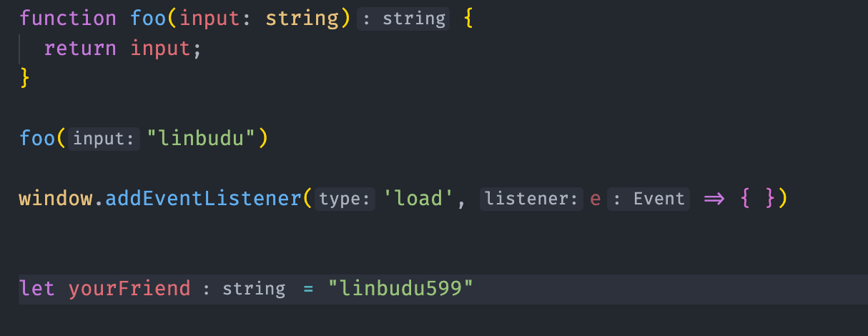Click the foo function name in its declaration

click(x=149, y=18)
